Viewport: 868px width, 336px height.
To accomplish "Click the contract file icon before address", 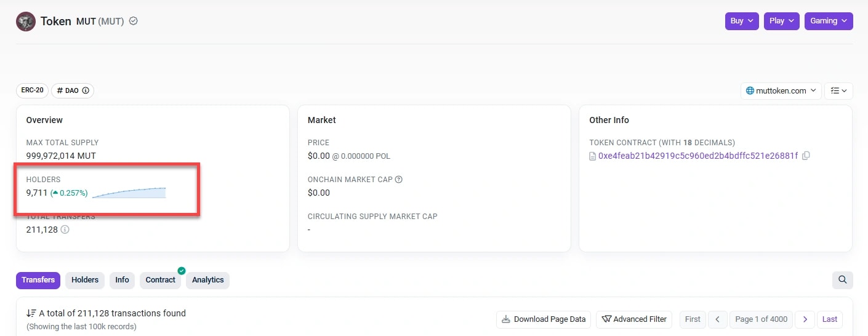I will point(593,156).
